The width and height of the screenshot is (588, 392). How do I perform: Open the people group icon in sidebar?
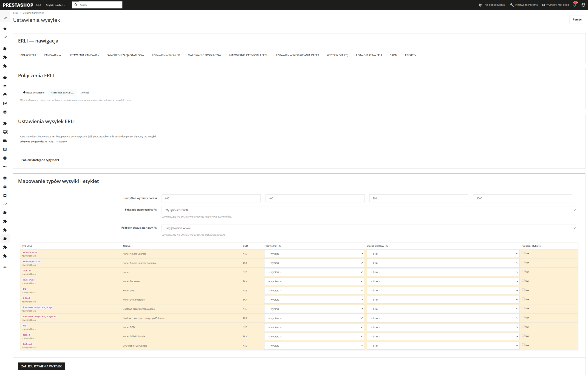(x=5, y=268)
